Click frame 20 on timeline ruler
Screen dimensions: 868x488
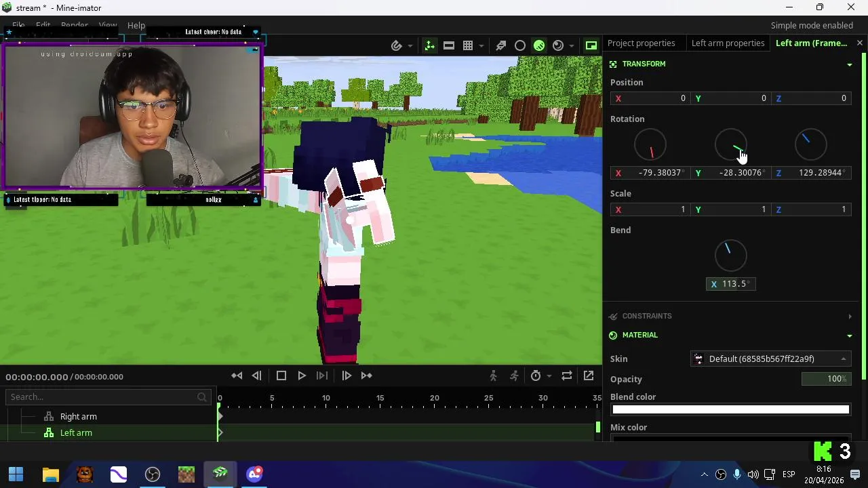(434, 398)
